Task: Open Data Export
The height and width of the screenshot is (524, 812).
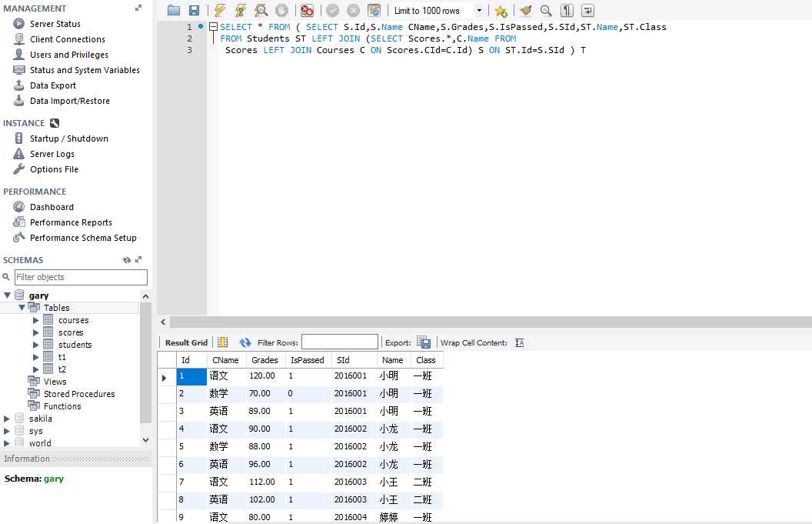Action: point(53,85)
